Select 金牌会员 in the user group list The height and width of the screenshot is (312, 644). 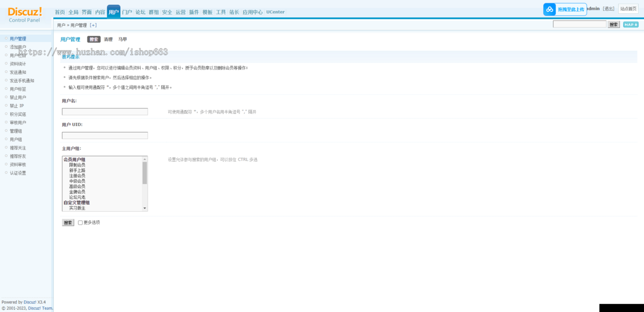[x=77, y=192]
